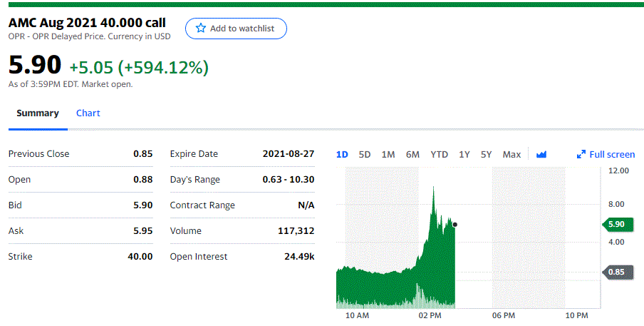Click the Open Interest value 24.49k
The height and width of the screenshot is (326, 644).
pos(299,257)
